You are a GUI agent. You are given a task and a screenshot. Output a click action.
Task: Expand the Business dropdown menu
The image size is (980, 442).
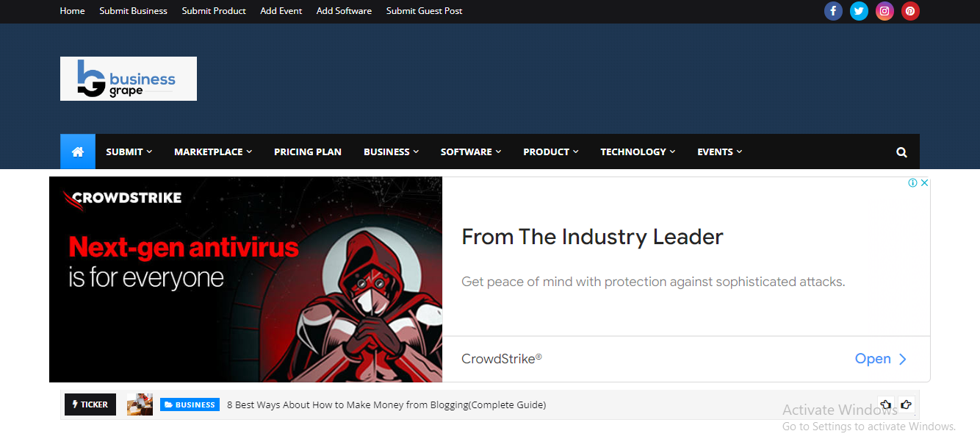[391, 152]
